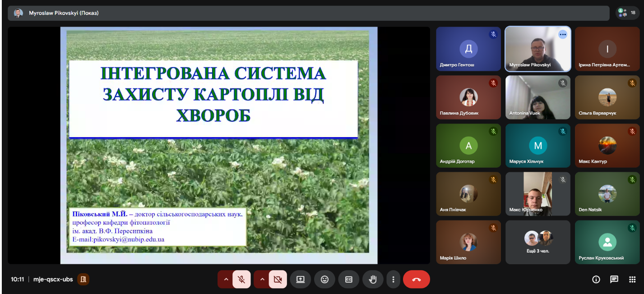Open more options three-dot menu
Viewport: 644px width, 294px height.
[394, 280]
